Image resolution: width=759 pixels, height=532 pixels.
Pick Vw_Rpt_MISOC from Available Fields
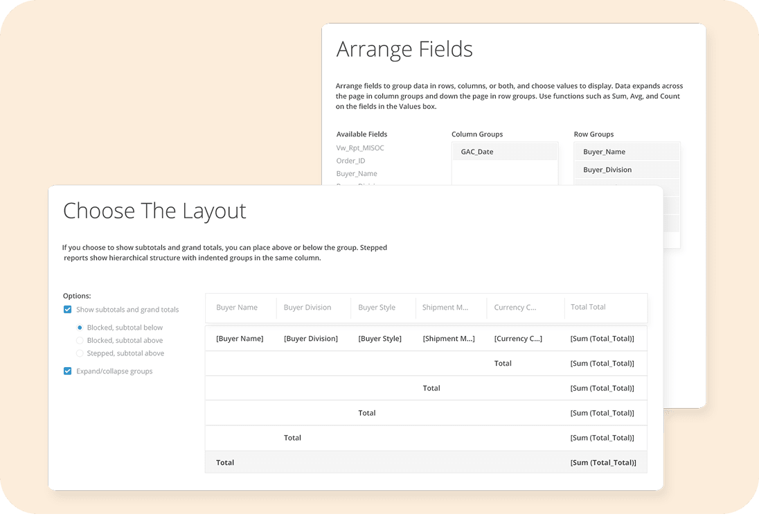(x=360, y=148)
